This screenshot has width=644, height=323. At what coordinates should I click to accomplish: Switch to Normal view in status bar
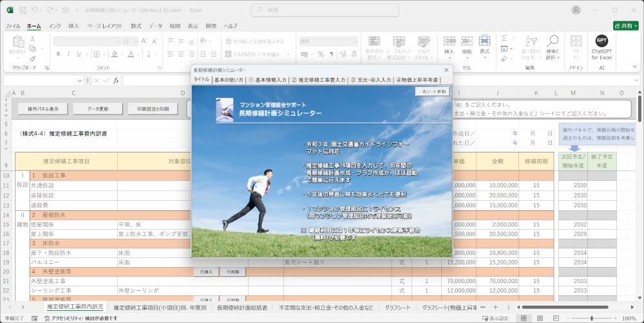click(x=525, y=318)
